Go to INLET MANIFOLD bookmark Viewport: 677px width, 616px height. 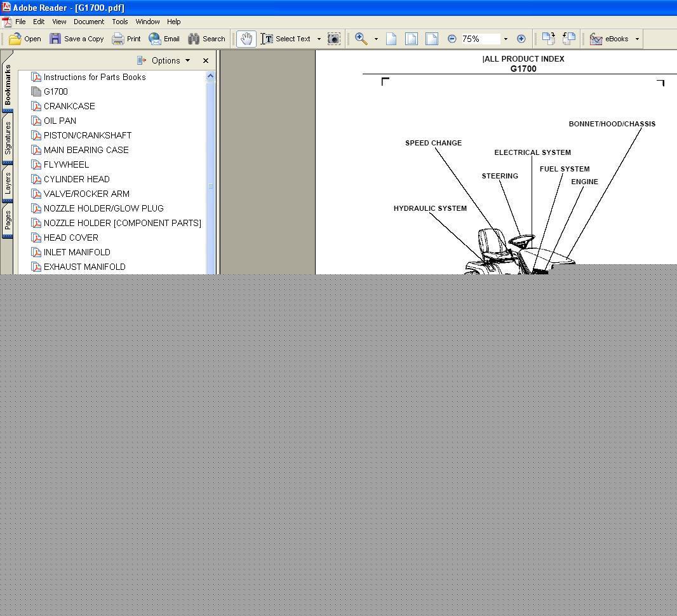coord(77,253)
